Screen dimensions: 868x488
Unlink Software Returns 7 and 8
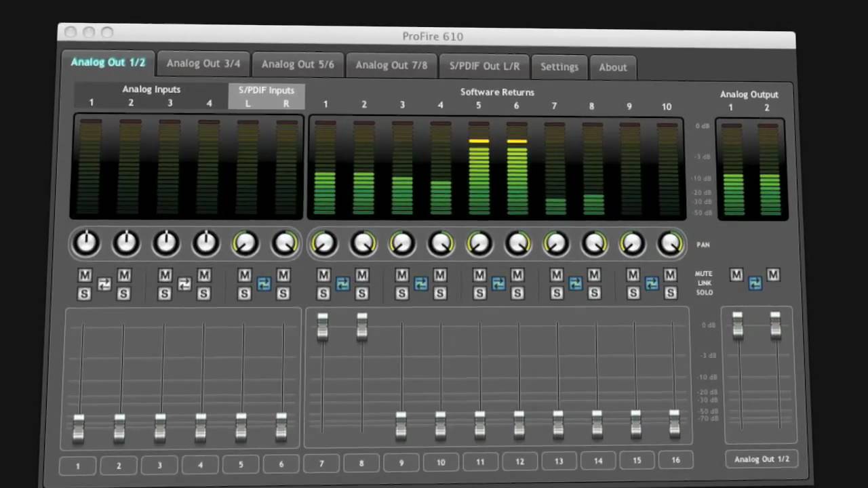pyautogui.click(x=576, y=285)
